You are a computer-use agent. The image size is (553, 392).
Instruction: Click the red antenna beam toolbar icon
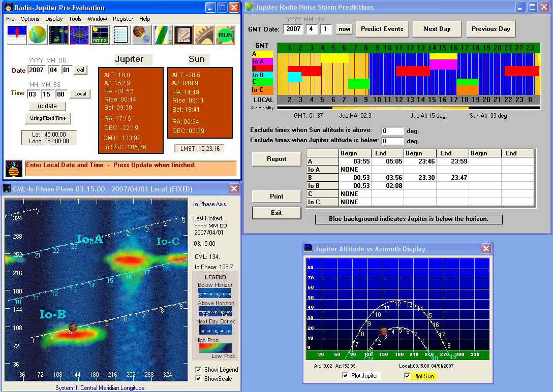17,35
